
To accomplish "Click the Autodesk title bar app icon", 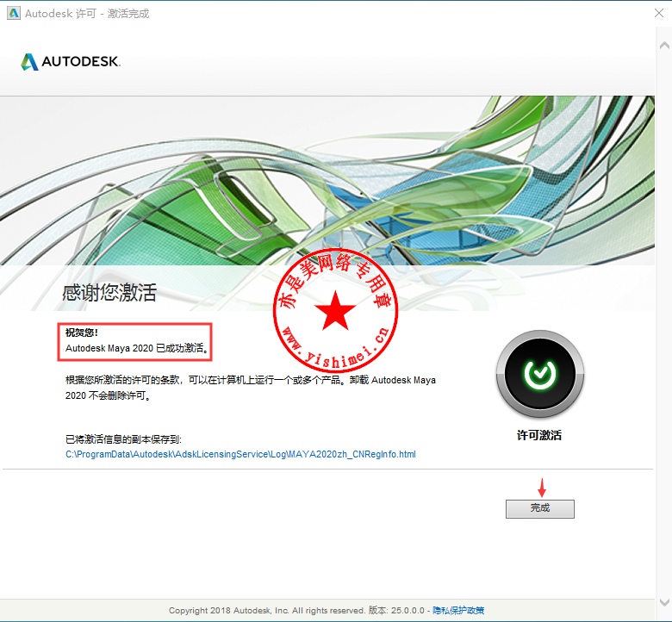I will tap(14, 13).
